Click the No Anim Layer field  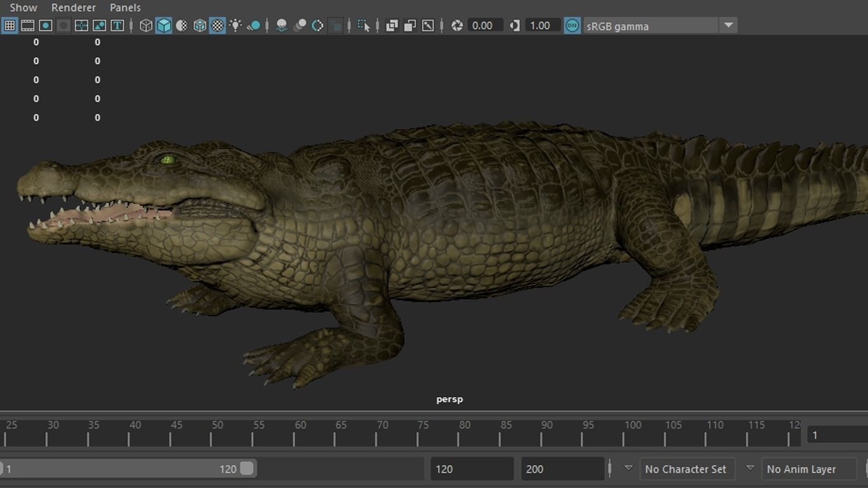[x=809, y=469]
